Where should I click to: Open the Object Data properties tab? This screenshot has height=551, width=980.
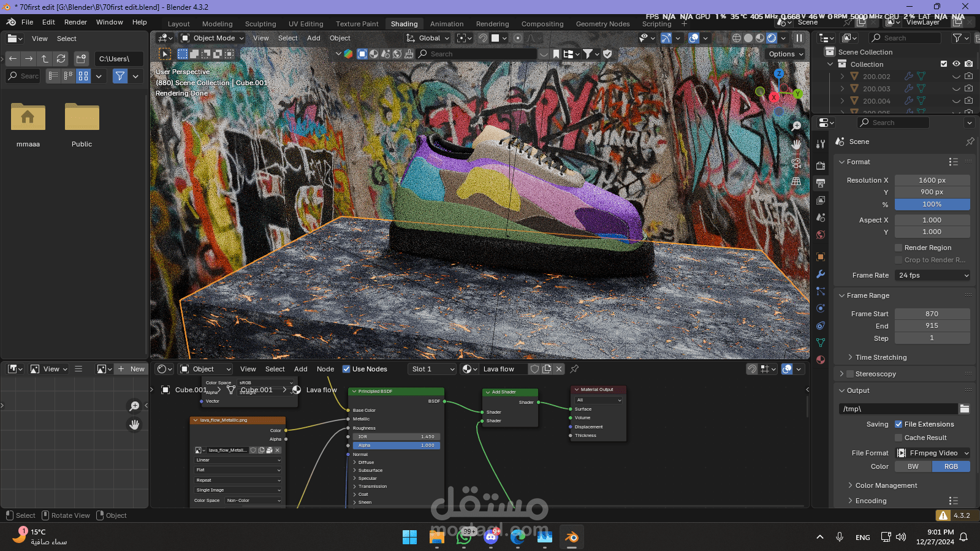tap(821, 343)
